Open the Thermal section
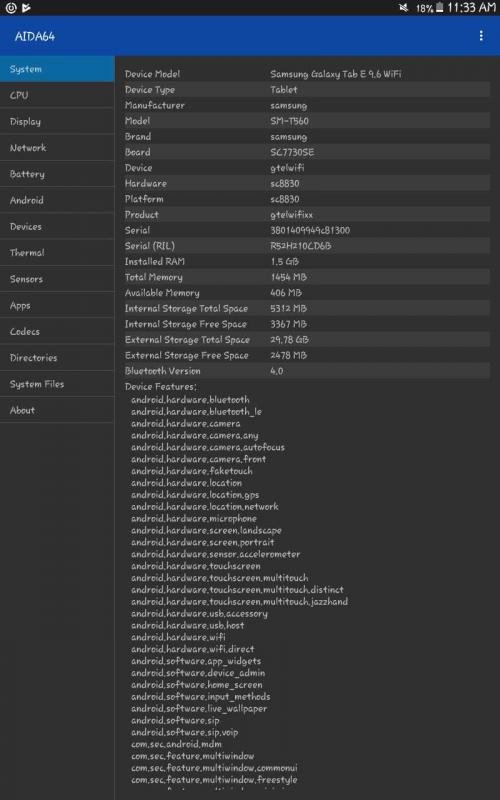 click(x=57, y=253)
